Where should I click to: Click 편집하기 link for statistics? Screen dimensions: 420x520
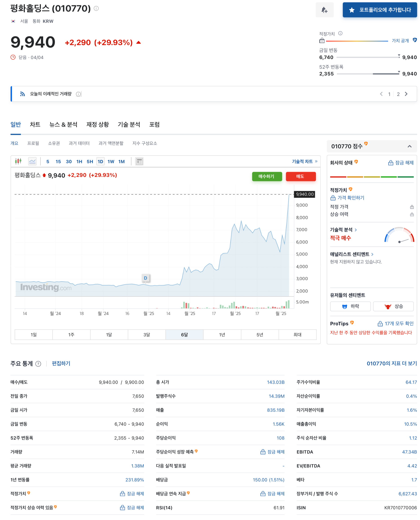(x=61, y=363)
